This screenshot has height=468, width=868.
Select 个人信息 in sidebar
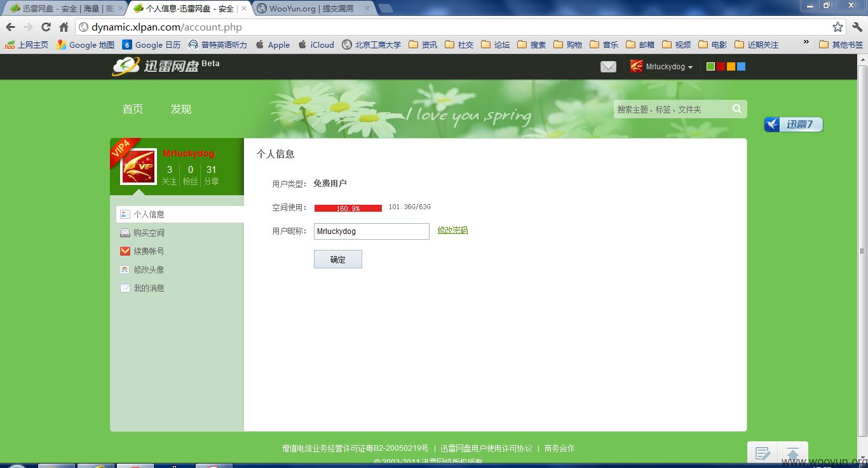tap(180, 214)
